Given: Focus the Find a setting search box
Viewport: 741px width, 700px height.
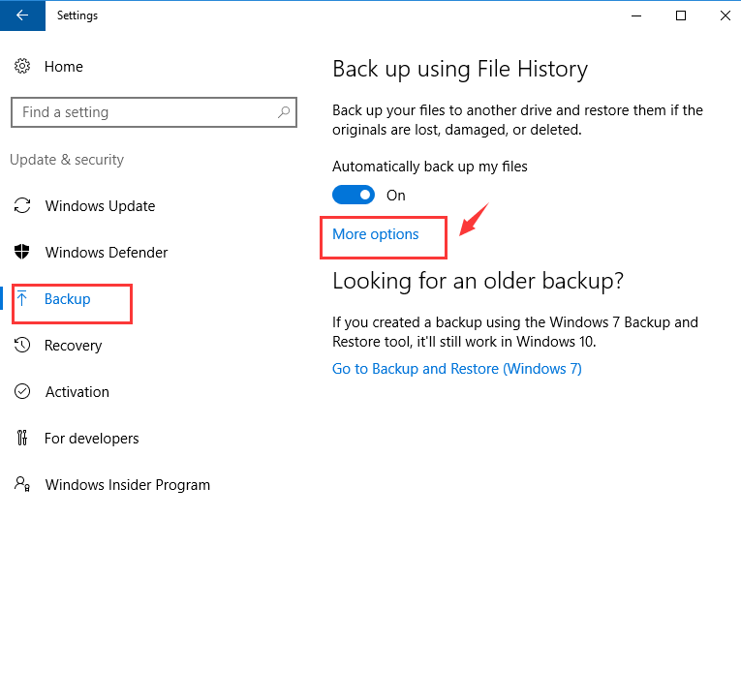Looking at the screenshot, I should (x=154, y=112).
